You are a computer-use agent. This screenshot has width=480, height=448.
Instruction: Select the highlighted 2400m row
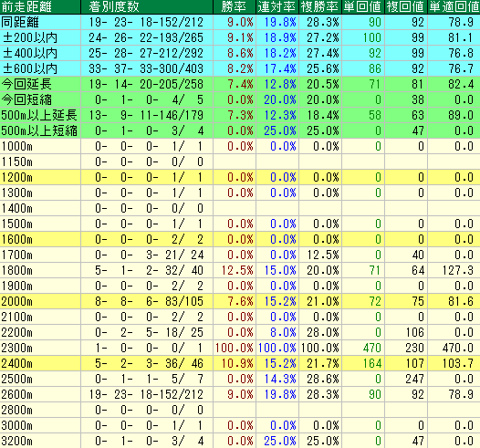(240, 363)
